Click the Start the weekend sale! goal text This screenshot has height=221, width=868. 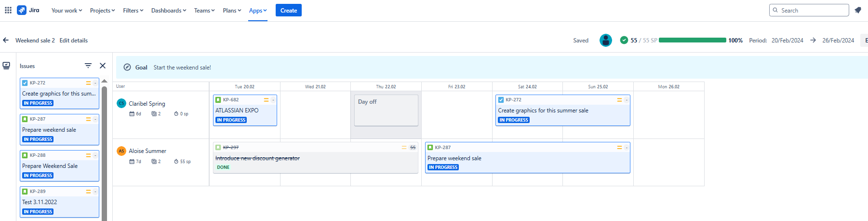click(x=182, y=68)
